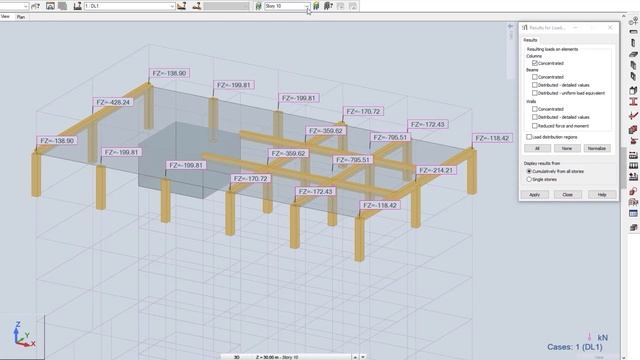Click the 3D box object icon
640x360 pixels.
pos(633,90)
